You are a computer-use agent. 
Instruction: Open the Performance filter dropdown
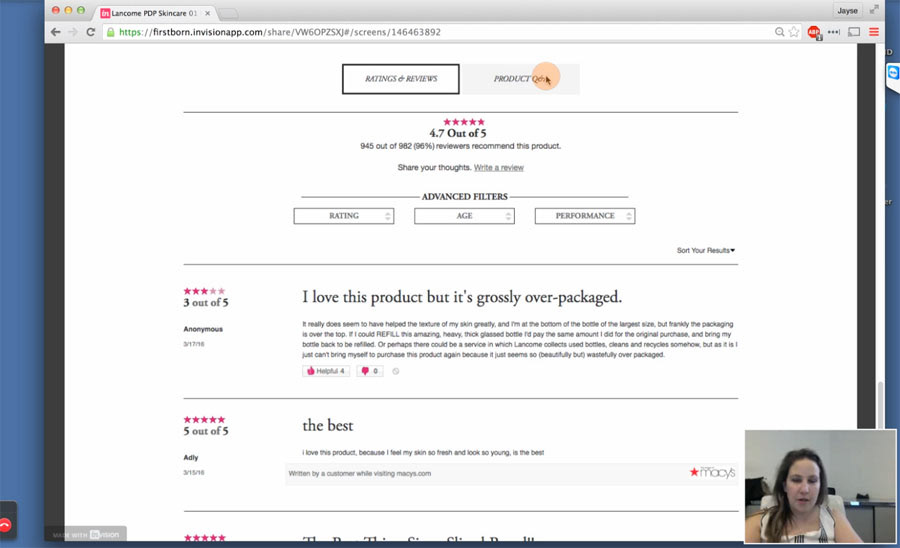tap(585, 216)
